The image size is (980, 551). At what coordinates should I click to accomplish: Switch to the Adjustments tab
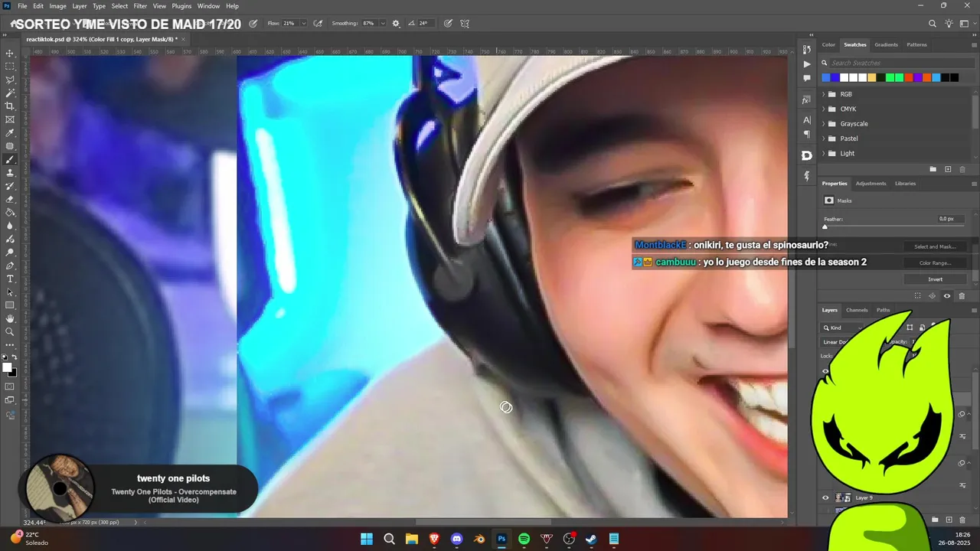871,184
